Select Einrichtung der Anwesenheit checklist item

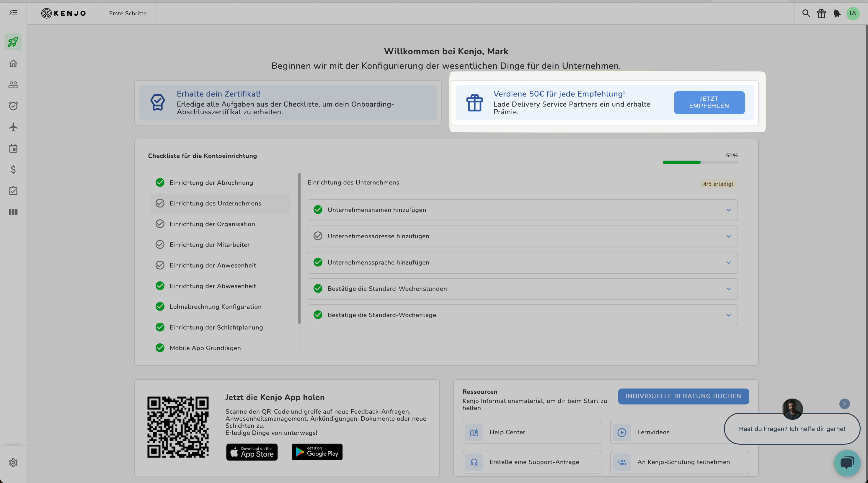213,265
